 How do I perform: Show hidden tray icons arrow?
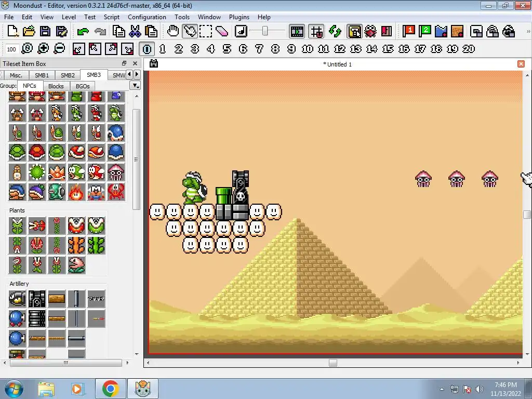442,389
